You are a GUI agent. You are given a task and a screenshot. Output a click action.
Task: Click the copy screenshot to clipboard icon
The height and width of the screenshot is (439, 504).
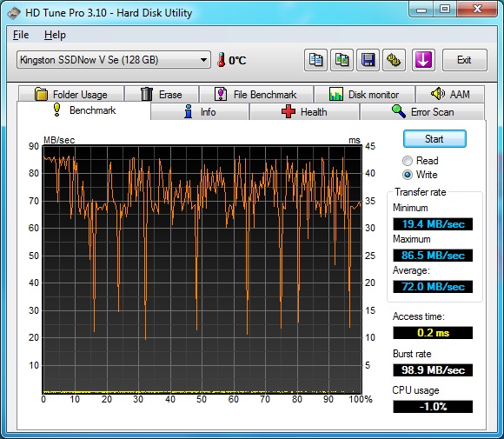pos(342,60)
